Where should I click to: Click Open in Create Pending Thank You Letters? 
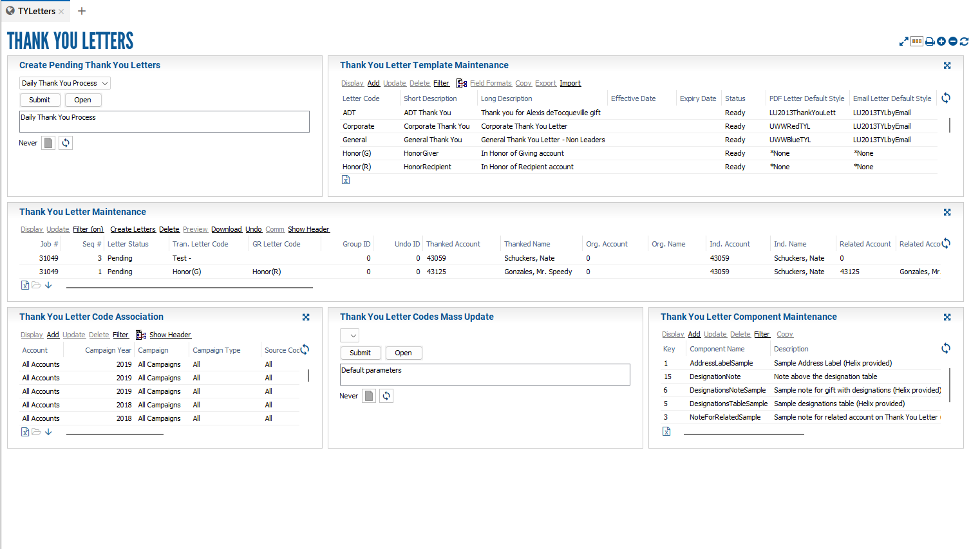[83, 100]
